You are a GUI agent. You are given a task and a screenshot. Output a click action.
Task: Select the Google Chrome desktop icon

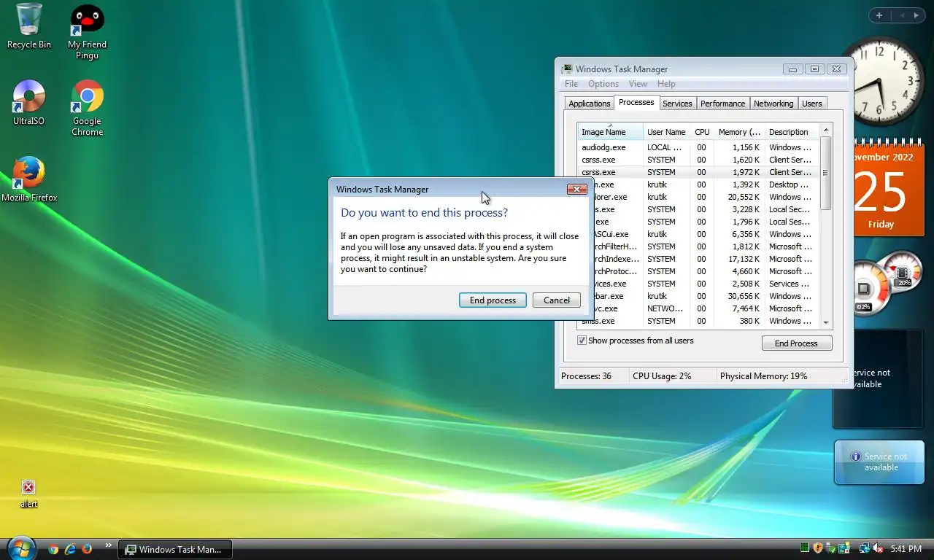88,108
